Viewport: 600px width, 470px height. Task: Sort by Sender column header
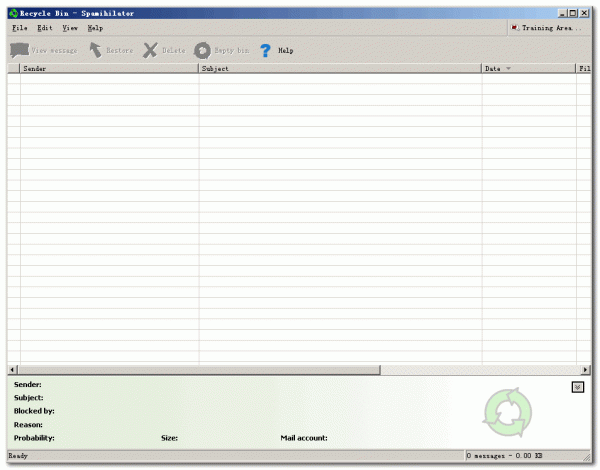pyautogui.click(x=109, y=69)
